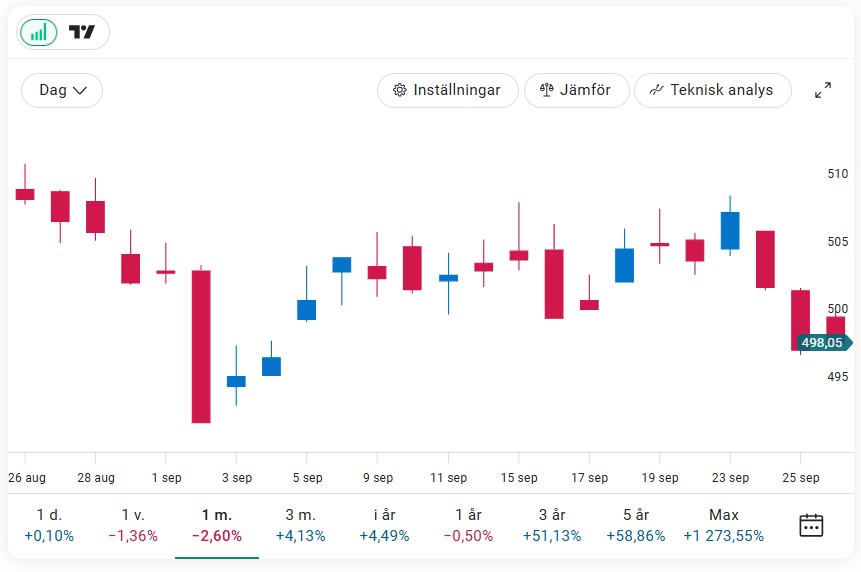Switch to the simple bar chart view

[38, 32]
